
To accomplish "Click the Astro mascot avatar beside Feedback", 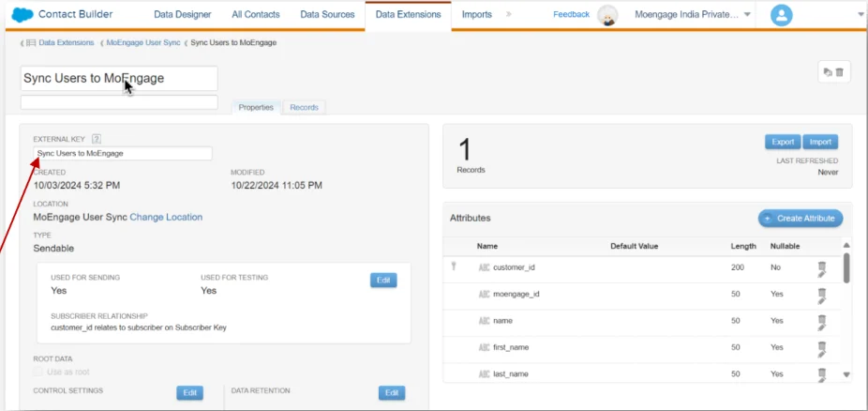I will (x=607, y=15).
